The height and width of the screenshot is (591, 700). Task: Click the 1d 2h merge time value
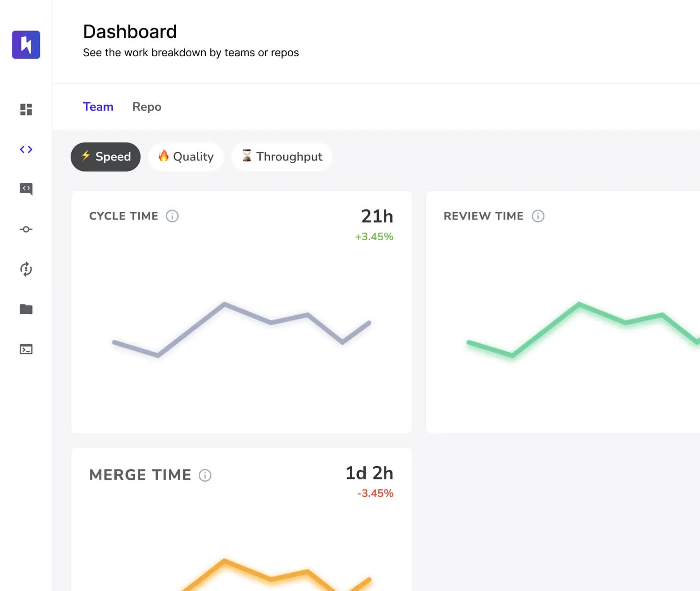coord(369,473)
